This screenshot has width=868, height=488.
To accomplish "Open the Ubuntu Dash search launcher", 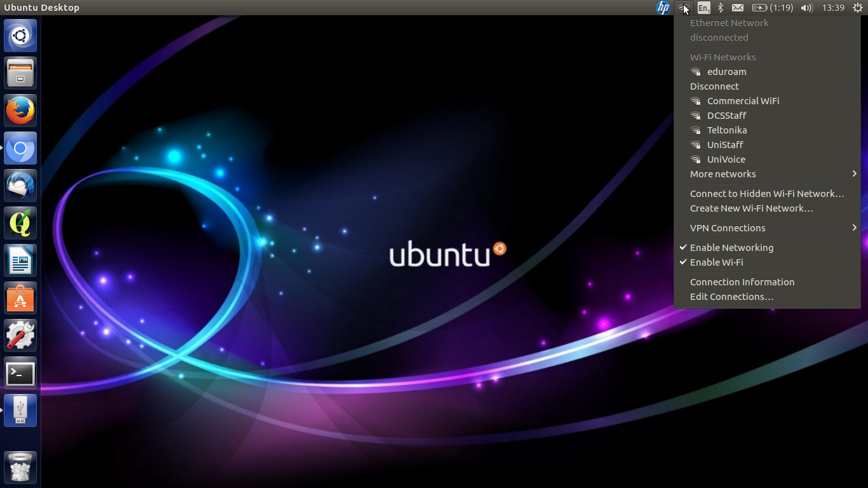I will [x=20, y=36].
